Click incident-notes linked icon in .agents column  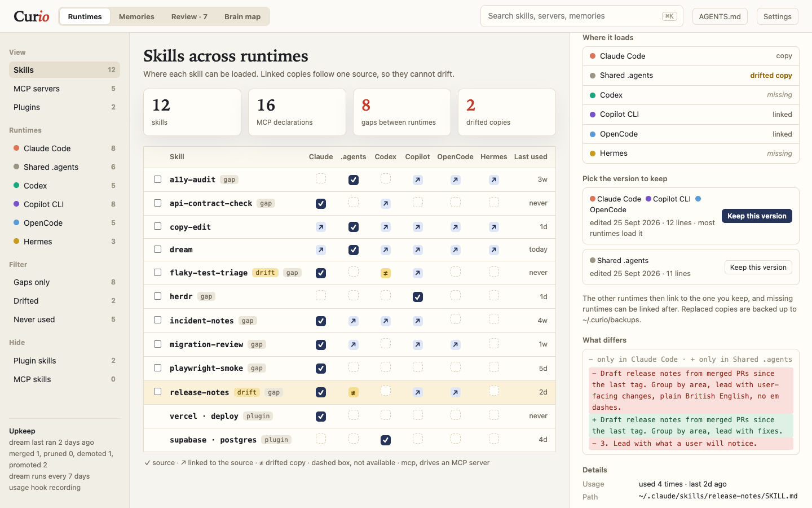[x=354, y=321]
